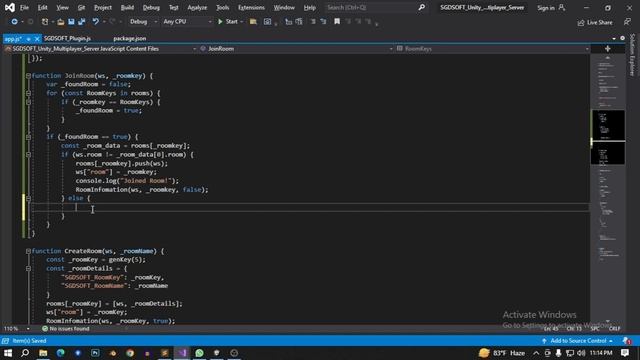Click the Visual Studio taskbar icon

182,353
